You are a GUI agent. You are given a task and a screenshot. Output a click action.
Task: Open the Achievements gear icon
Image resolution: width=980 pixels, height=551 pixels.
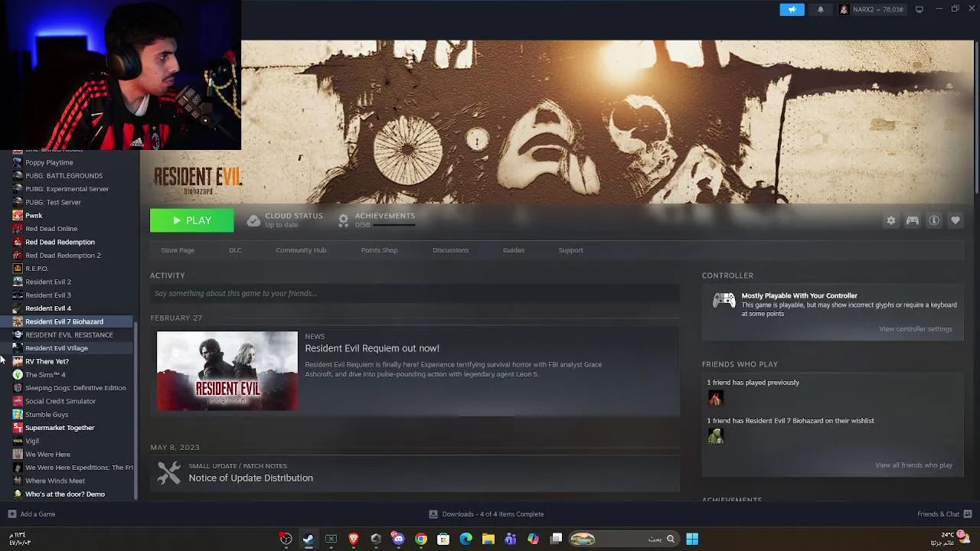point(343,220)
